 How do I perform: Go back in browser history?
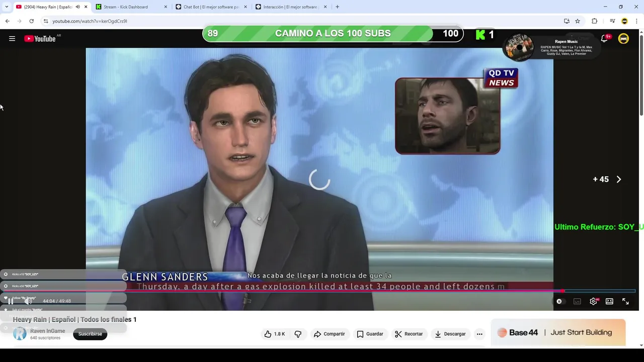[x=8, y=21]
